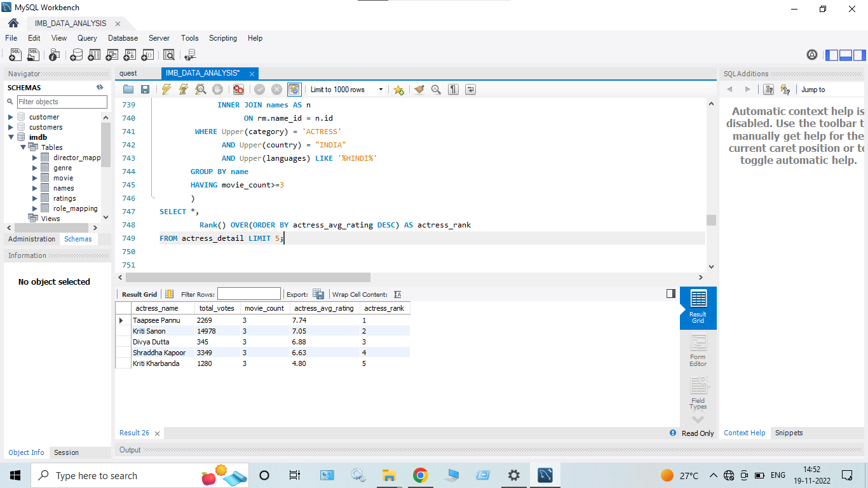Image resolution: width=868 pixels, height=488 pixels.
Task: Create a new SQL tab for executing queries
Action: tap(15, 55)
